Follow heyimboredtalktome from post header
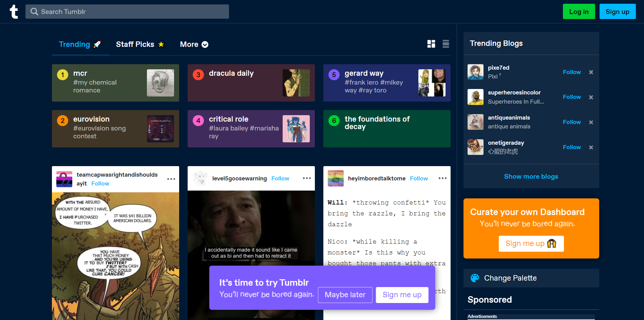The height and width of the screenshot is (320, 644). click(x=419, y=178)
